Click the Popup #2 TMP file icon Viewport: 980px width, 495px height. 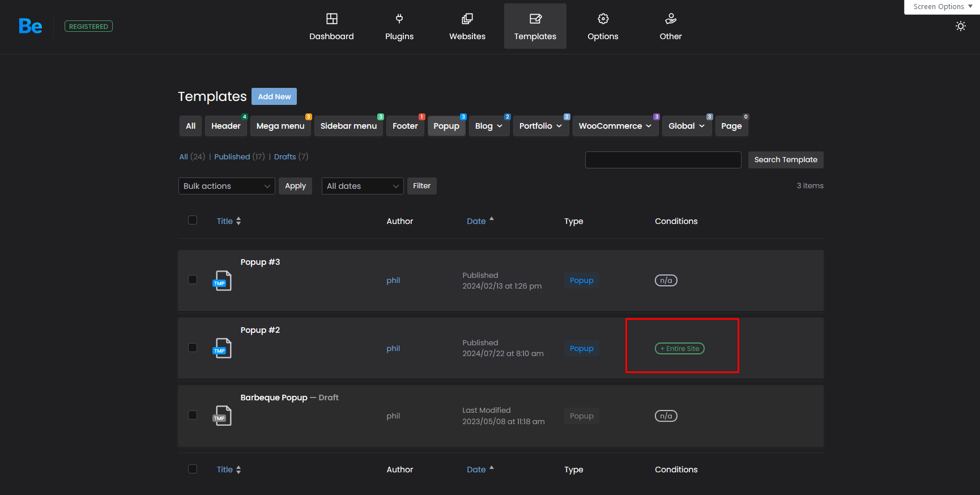click(x=222, y=348)
